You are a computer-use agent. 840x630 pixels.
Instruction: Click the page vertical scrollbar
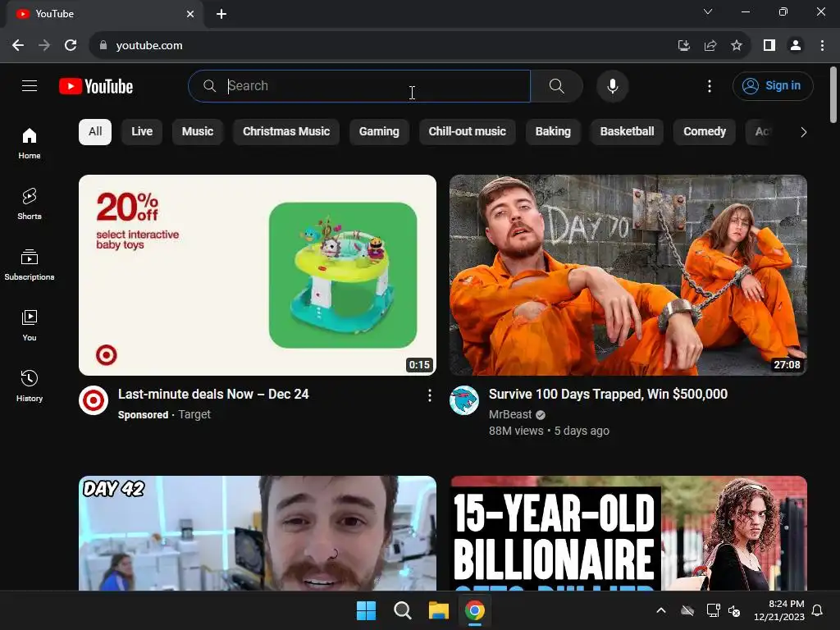pyautogui.click(x=833, y=94)
